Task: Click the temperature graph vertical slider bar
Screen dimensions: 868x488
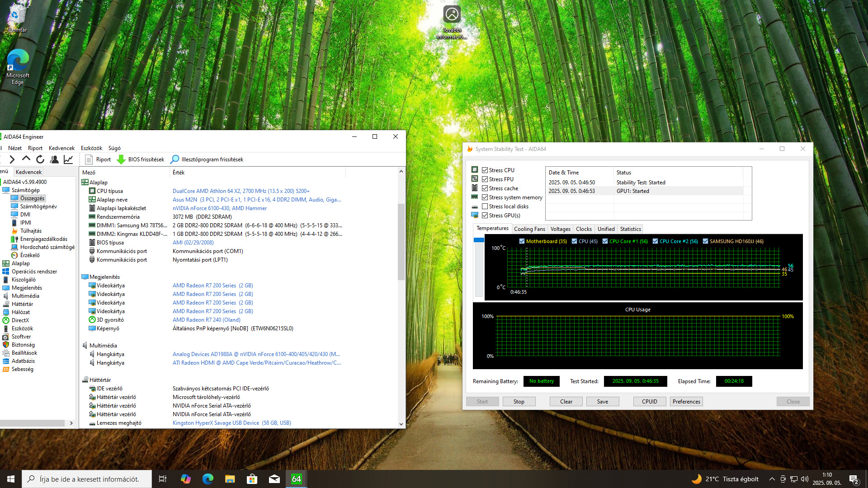Action: (479, 267)
